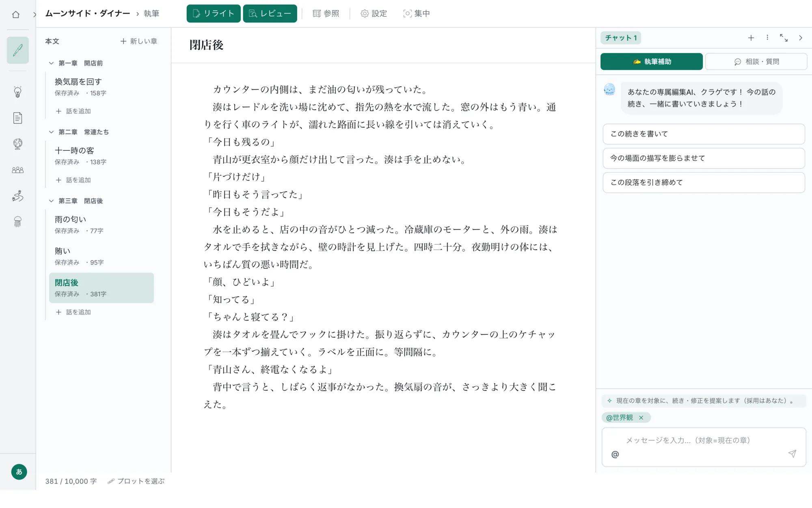Click プロットを選ぶ link
Viewport: 812px width, 508px height.
tap(136, 481)
